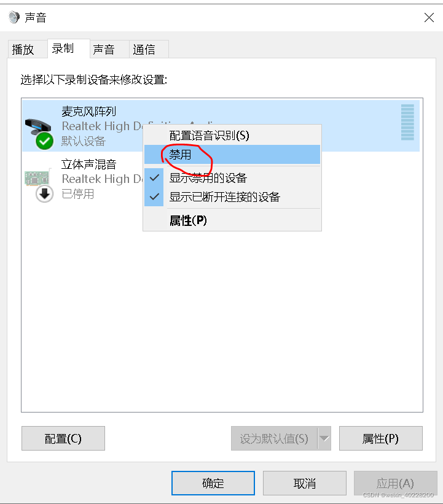Viewport: 443px width, 504px height.
Task: Toggle 显示已断开连接的设备 checkmark
Action: point(154,196)
